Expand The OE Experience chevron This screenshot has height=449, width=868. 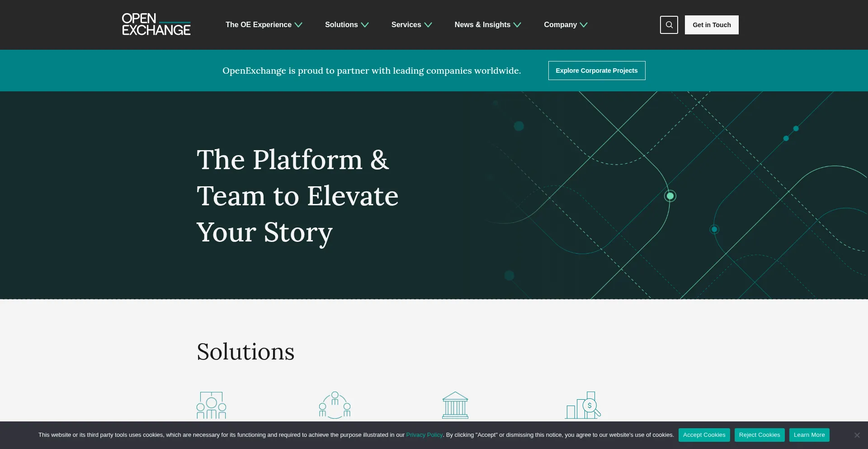(x=298, y=25)
